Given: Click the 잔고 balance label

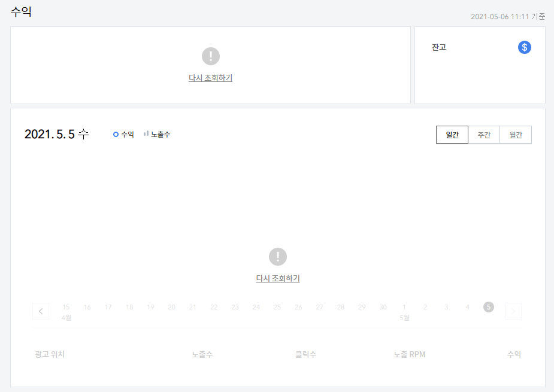Looking at the screenshot, I should point(439,47).
